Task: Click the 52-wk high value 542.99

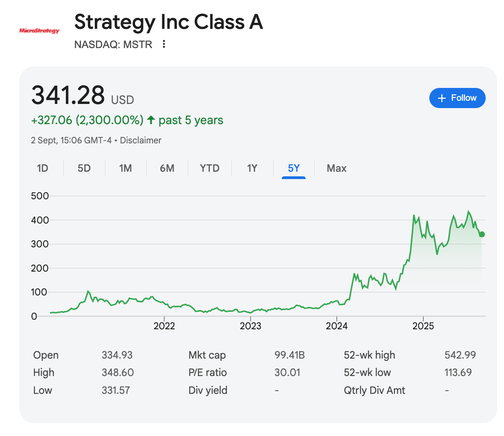Action: click(460, 355)
